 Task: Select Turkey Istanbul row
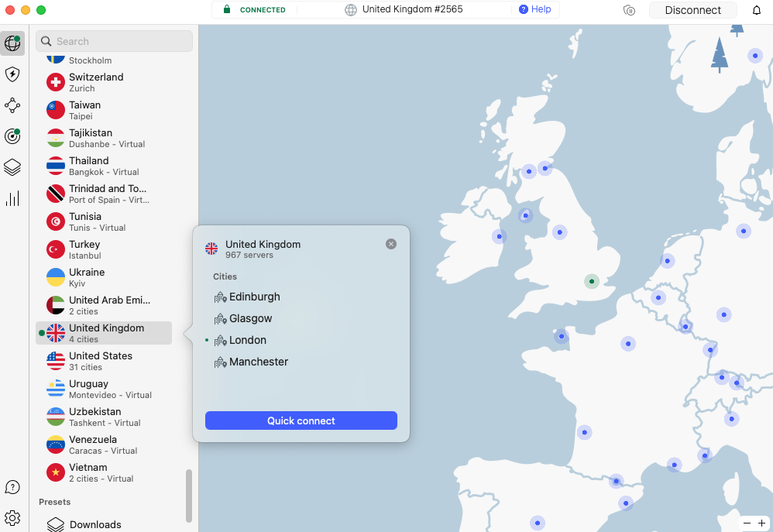click(x=104, y=249)
